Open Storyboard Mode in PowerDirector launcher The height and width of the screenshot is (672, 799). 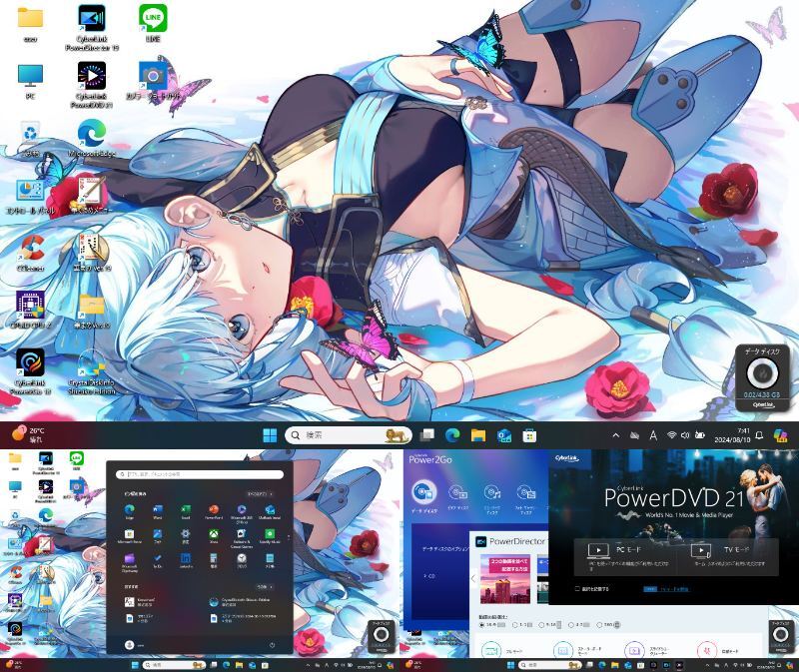point(577,651)
